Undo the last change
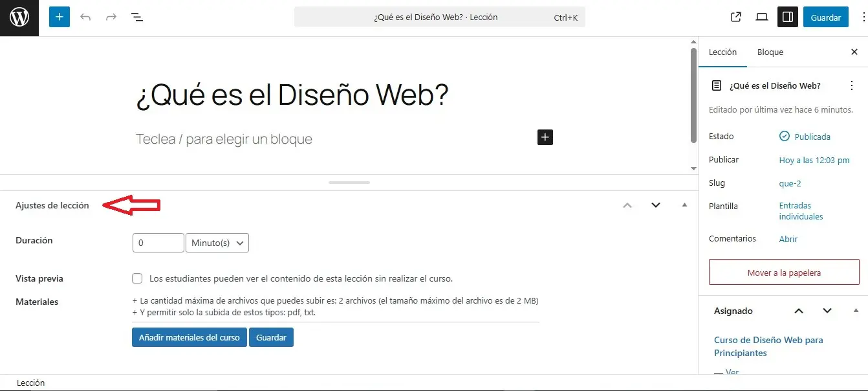Image resolution: width=868 pixels, height=391 pixels. pyautogui.click(x=85, y=17)
